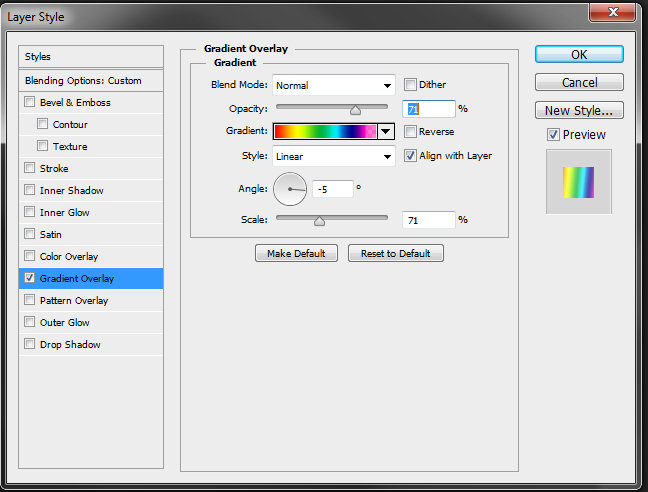Toggle the Reverse checkbox
This screenshot has height=492, width=648.
(411, 132)
